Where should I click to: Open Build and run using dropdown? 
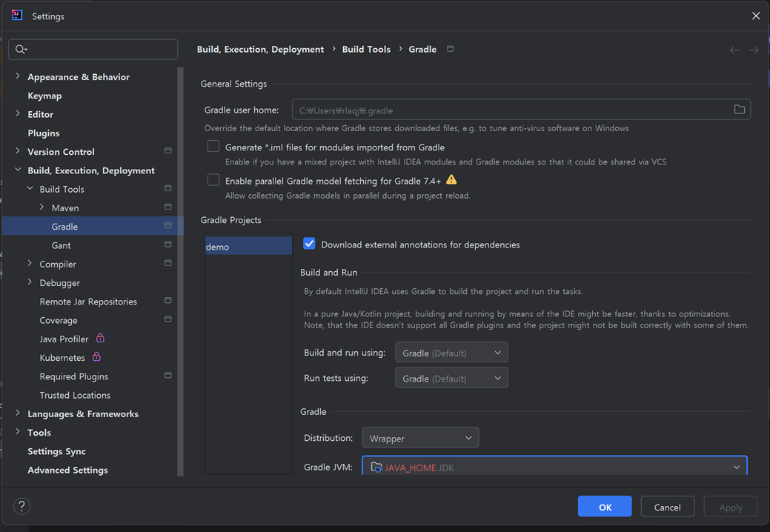(451, 353)
